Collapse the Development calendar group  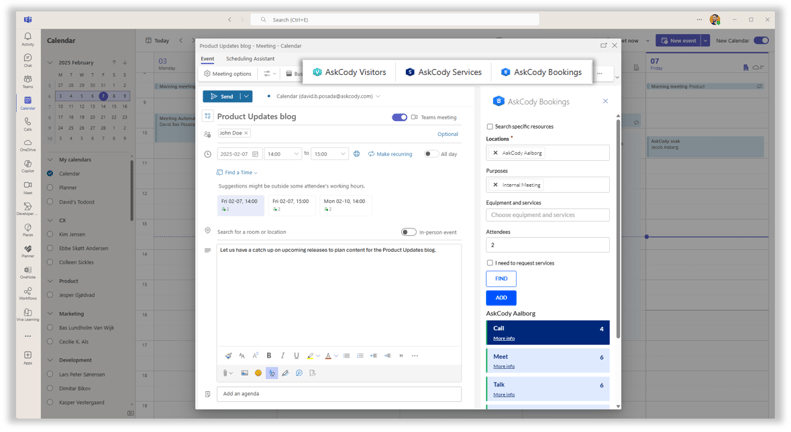coord(50,360)
